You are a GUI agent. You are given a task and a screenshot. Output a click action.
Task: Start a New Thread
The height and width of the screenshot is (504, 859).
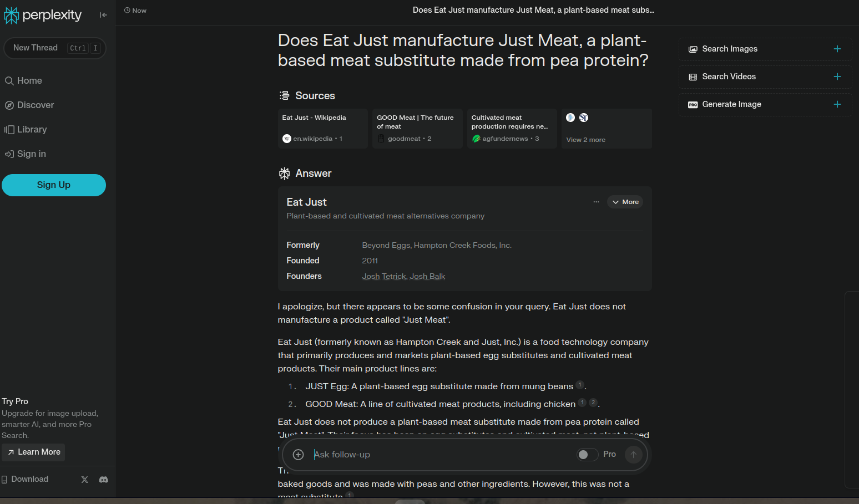tap(54, 48)
